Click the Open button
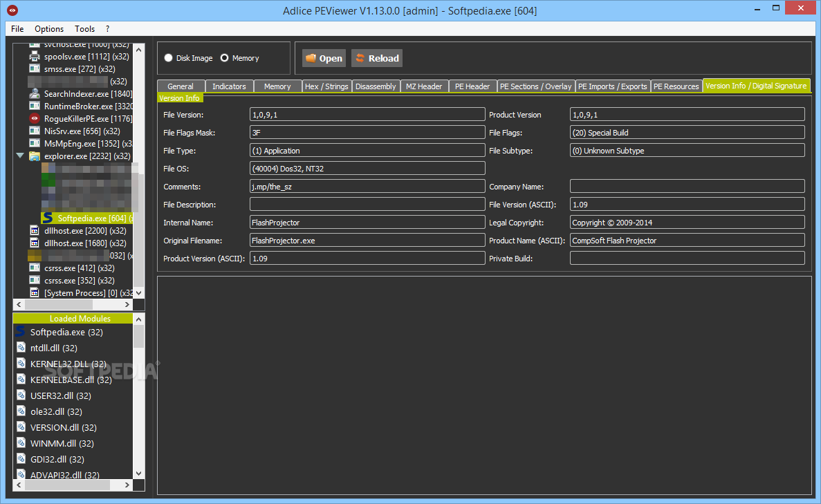821x504 pixels. [x=324, y=58]
